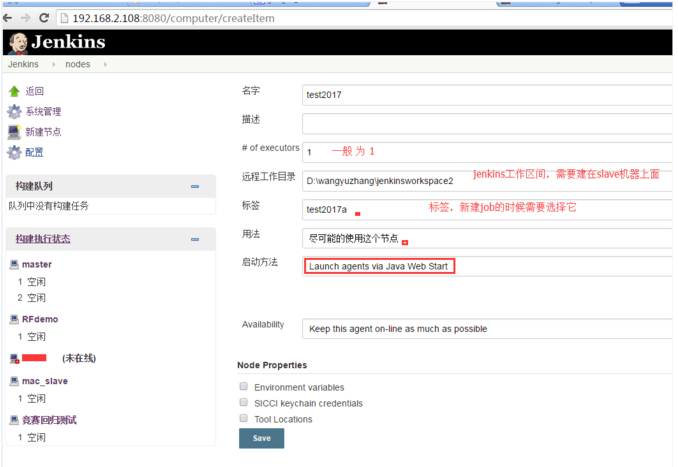678x467 pixels.
Task: Open 系统管理 link
Action: [43, 112]
